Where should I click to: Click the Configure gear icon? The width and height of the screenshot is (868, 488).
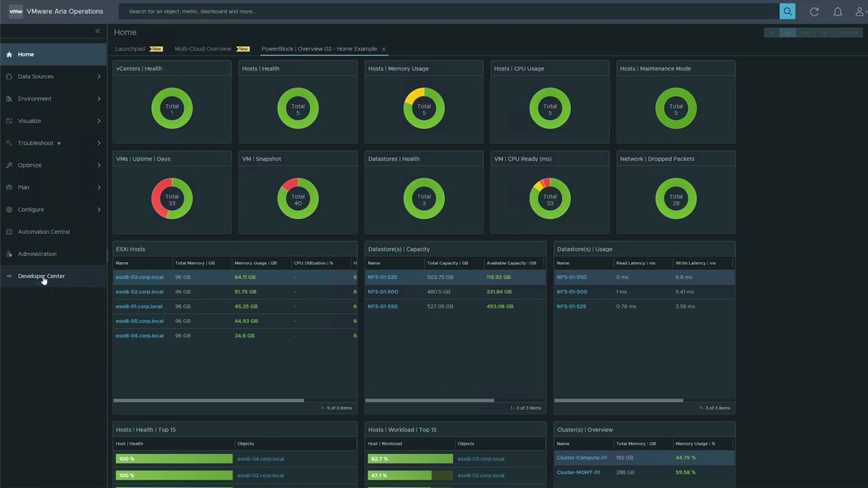pos(9,209)
